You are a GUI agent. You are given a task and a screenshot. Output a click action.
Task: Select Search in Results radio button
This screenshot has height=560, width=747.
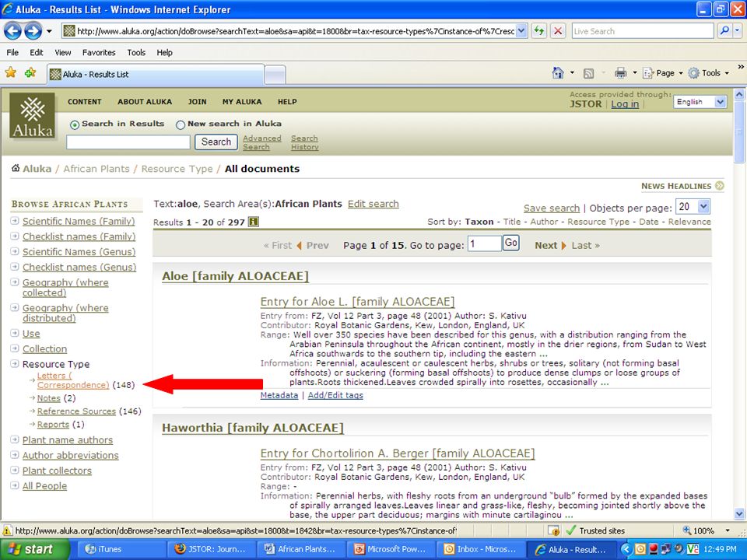pyautogui.click(x=75, y=124)
